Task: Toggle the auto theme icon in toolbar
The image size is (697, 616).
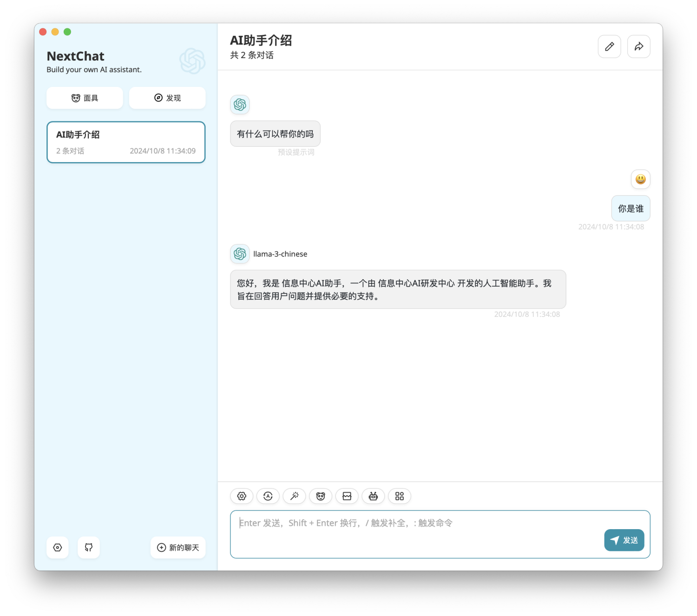Action: tap(268, 496)
